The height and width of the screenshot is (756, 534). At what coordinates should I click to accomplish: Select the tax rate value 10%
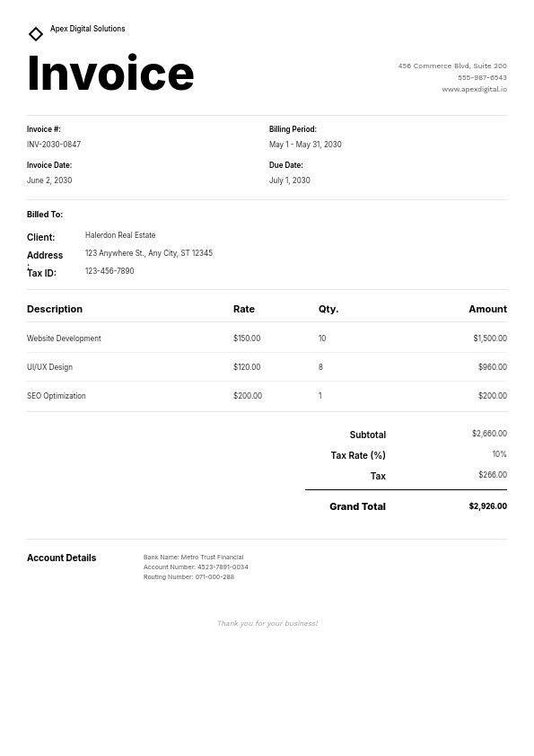coord(499,454)
